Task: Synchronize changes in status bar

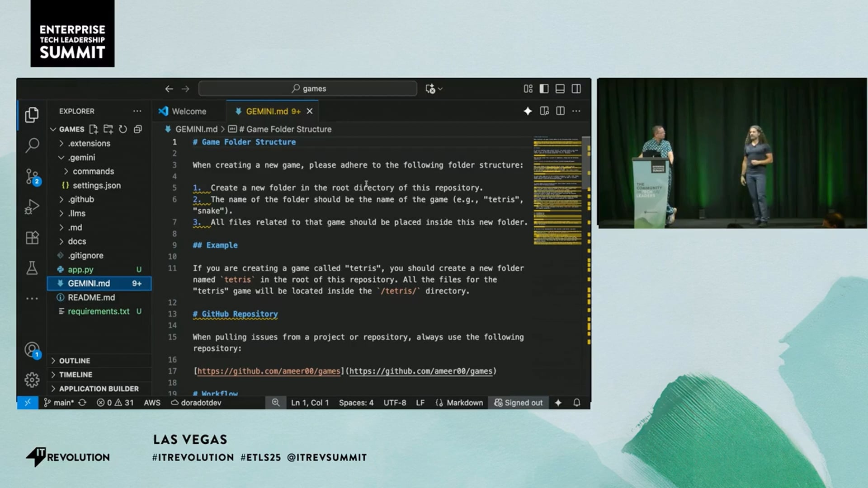Action: 82,403
